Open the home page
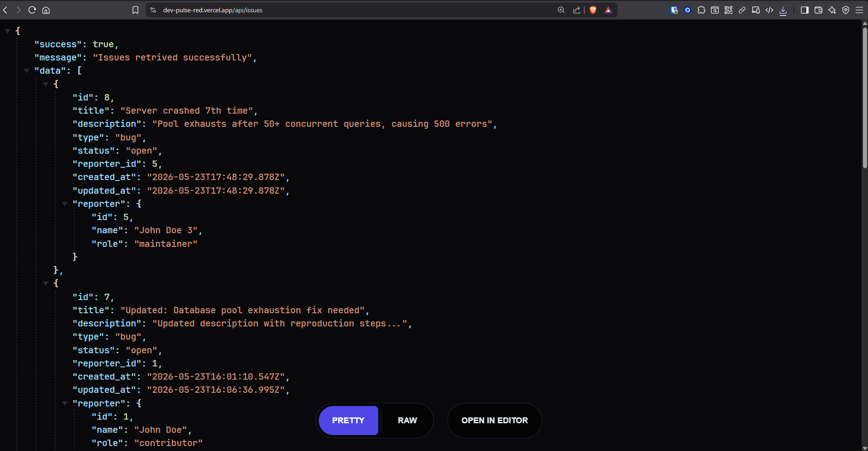The image size is (868, 451). (46, 10)
